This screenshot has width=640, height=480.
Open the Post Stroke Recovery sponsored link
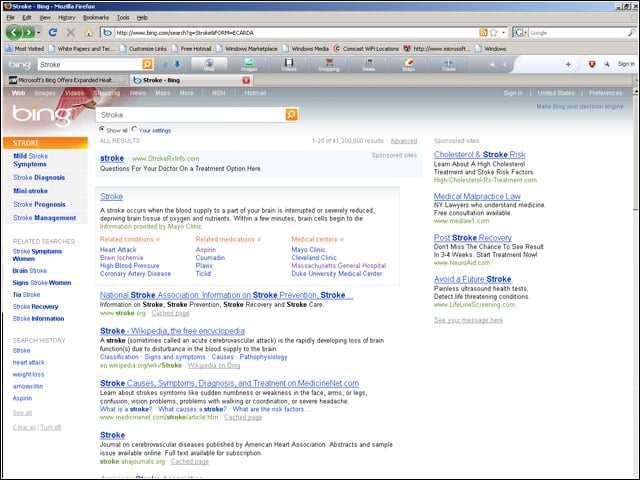[473, 238]
